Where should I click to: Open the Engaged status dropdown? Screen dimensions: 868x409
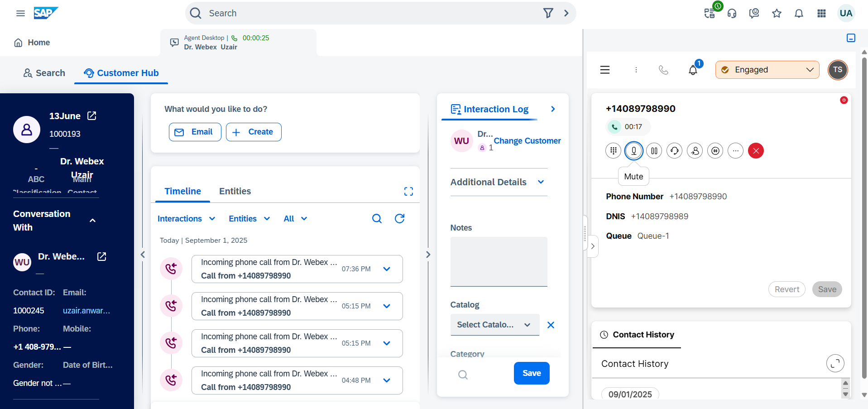pos(767,70)
